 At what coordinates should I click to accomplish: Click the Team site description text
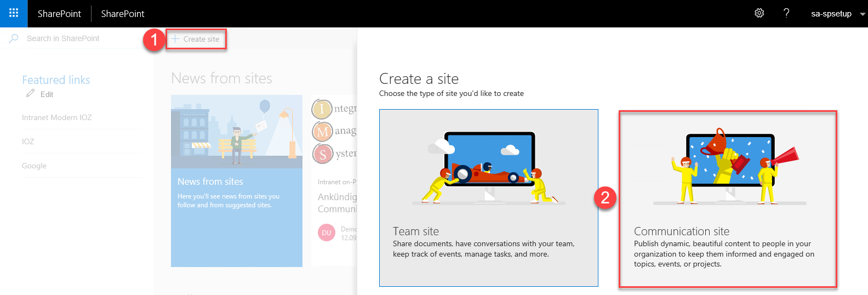tap(483, 249)
